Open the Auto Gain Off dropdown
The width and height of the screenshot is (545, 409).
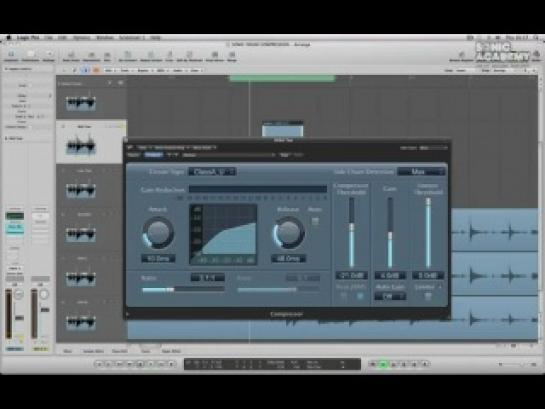click(x=390, y=296)
